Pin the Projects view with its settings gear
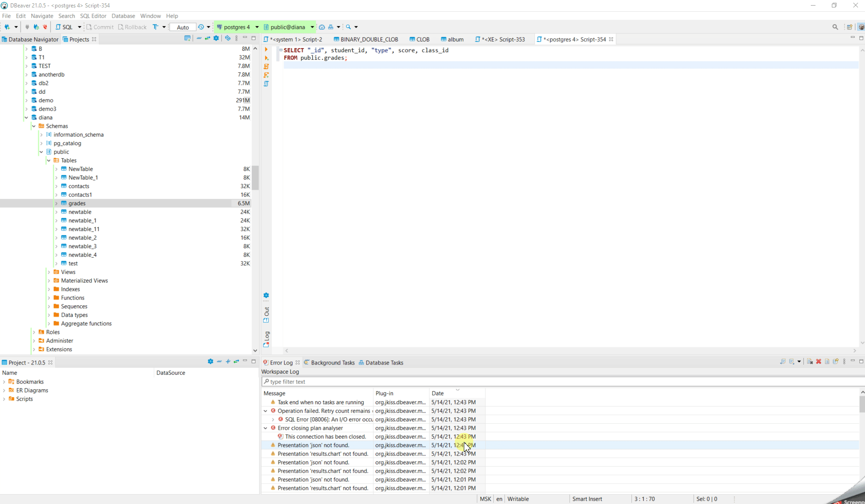 (216, 38)
